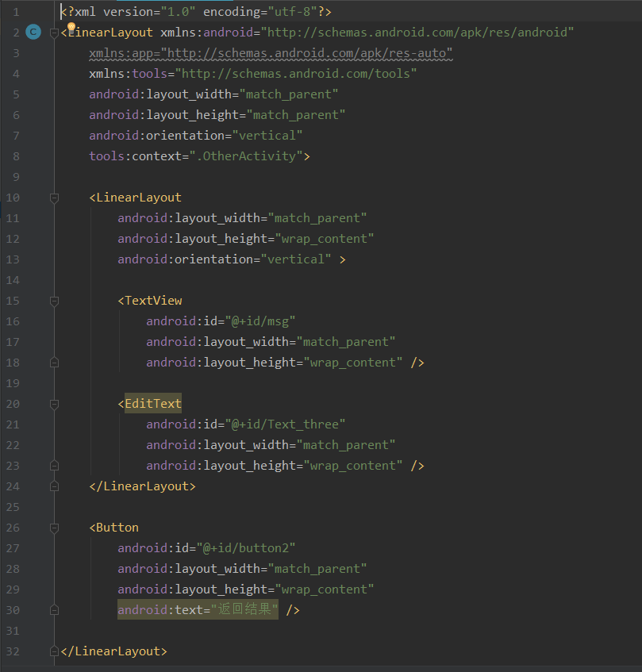Click the fold end marker on line 23
Viewport: 642px width, 672px height.
pyautogui.click(x=54, y=466)
